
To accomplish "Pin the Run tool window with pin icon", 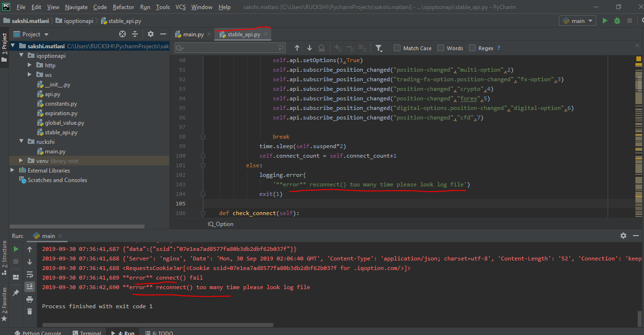I will tap(15, 292).
